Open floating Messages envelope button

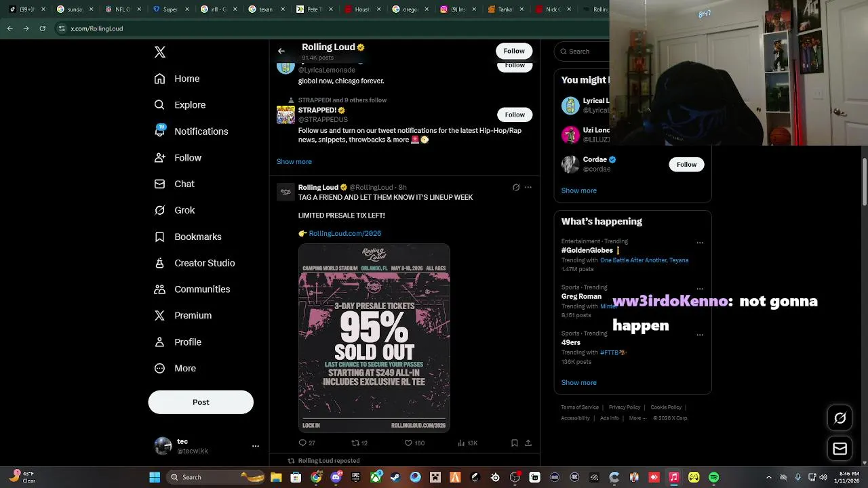pos(840,449)
